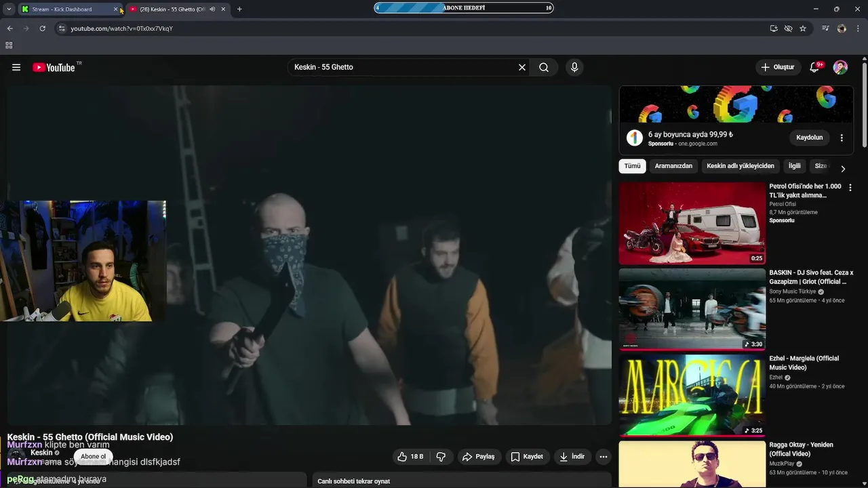Open the Ragga Oktay - Yeniden thumbnail
Screen dimensions: 868x488
(692, 465)
